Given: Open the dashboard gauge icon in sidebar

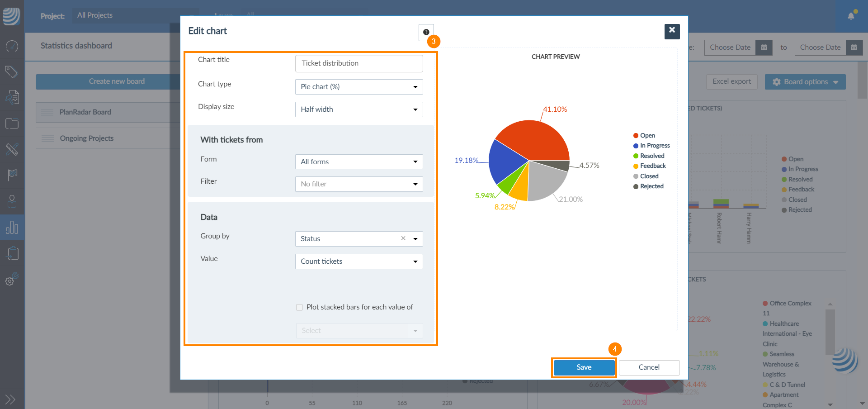Looking at the screenshot, I should (x=12, y=46).
